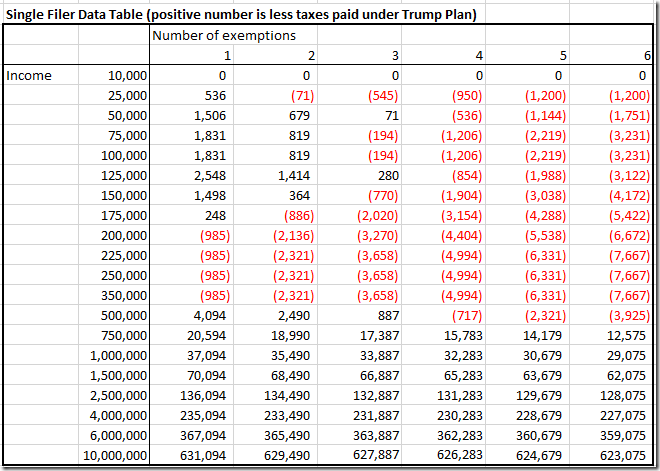The height and width of the screenshot is (471, 660).
Task: Select the cell showing 631,094
Action: pos(192,455)
